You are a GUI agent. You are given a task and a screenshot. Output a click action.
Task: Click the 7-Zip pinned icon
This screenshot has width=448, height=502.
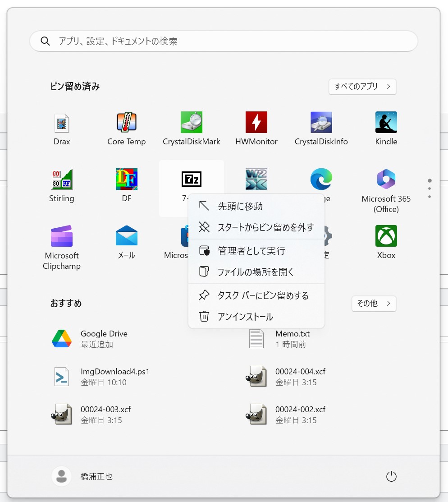tap(192, 180)
